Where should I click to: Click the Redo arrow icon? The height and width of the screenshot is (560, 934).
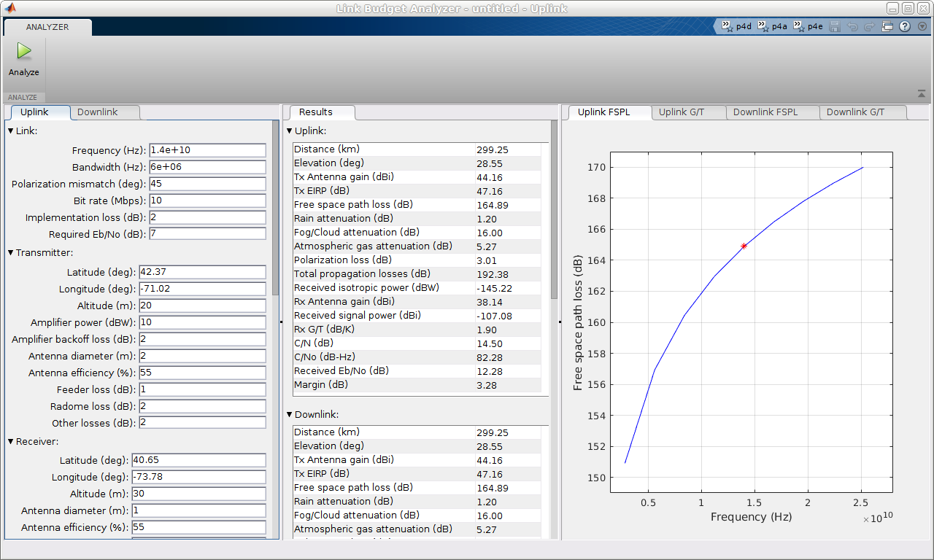(869, 26)
